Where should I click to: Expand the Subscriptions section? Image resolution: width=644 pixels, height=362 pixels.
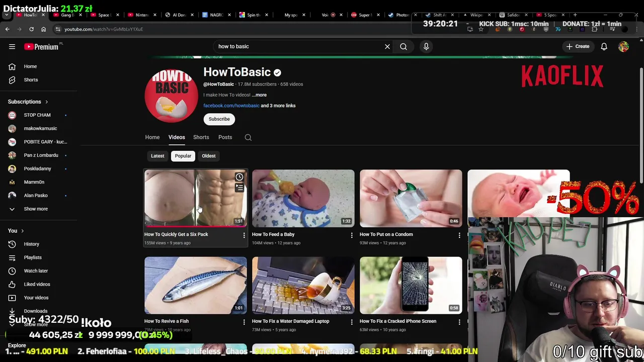pyautogui.click(x=28, y=102)
